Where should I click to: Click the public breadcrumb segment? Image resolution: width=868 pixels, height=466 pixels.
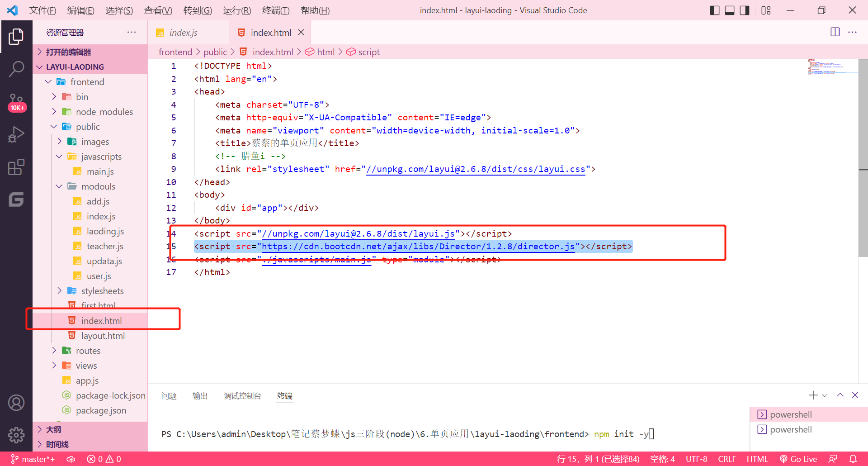[x=215, y=52]
